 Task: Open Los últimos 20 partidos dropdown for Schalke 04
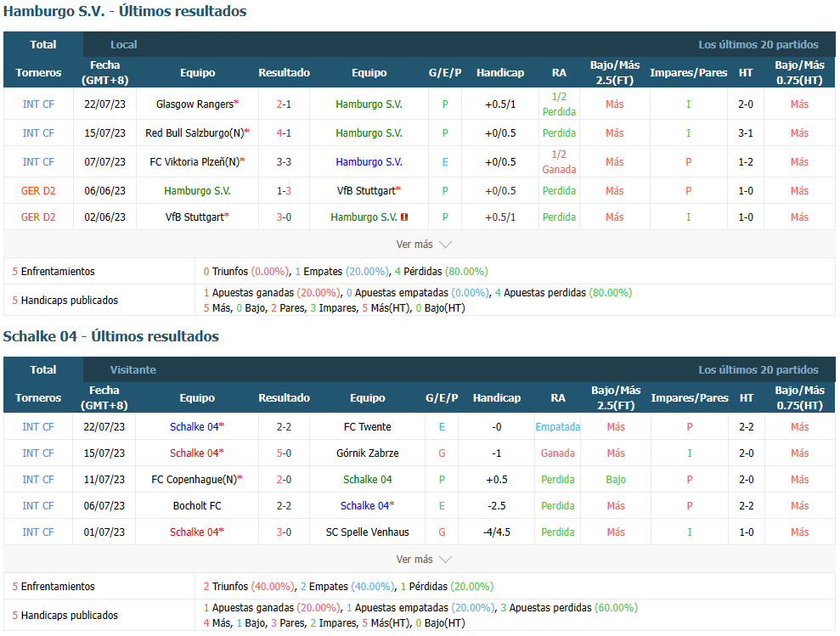(758, 369)
